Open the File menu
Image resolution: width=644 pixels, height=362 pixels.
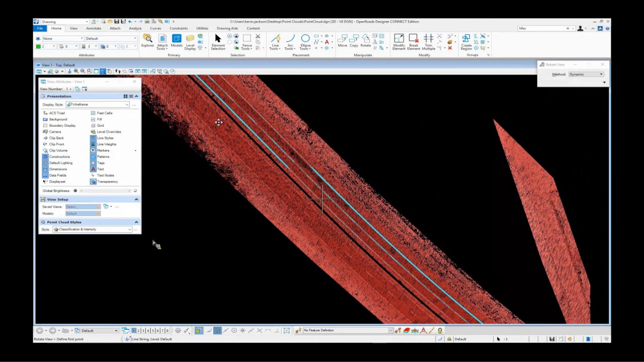(40, 28)
